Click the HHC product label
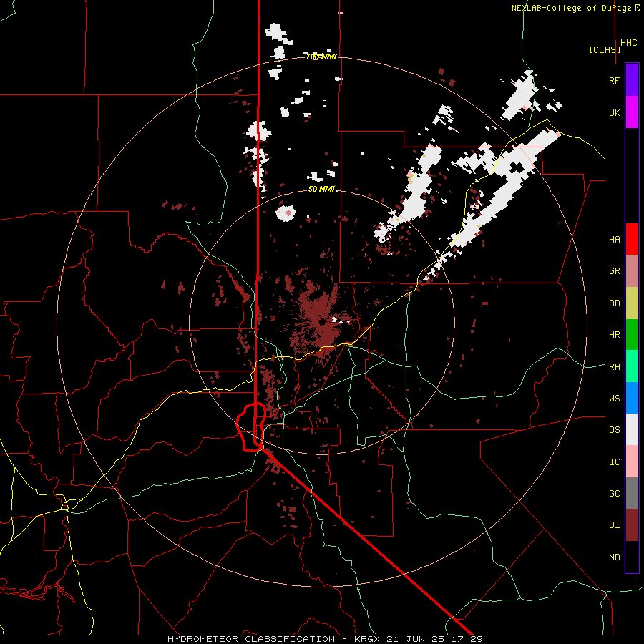 point(629,43)
